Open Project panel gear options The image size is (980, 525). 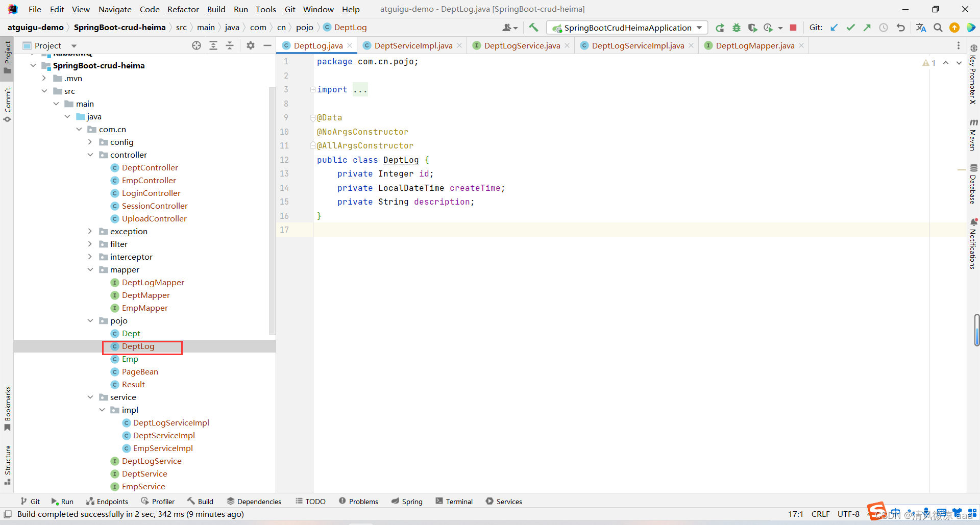tap(251, 45)
